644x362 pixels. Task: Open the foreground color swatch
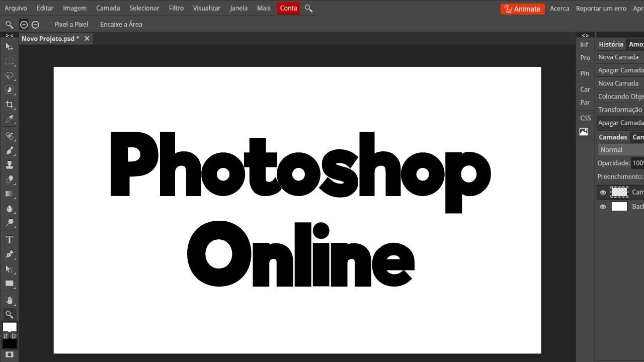tap(9, 327)
